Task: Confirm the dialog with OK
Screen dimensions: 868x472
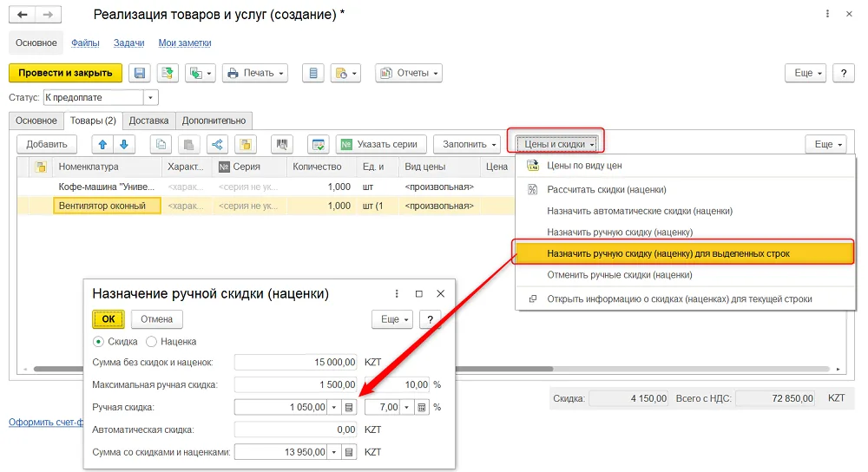Action: pyautogui.click(x=108, y=319)
